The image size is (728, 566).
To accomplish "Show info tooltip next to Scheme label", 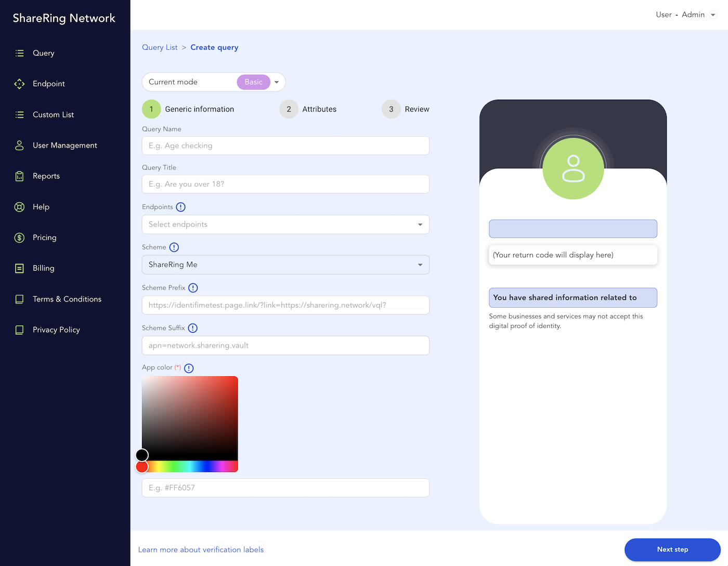I will [x=174, y=247].
